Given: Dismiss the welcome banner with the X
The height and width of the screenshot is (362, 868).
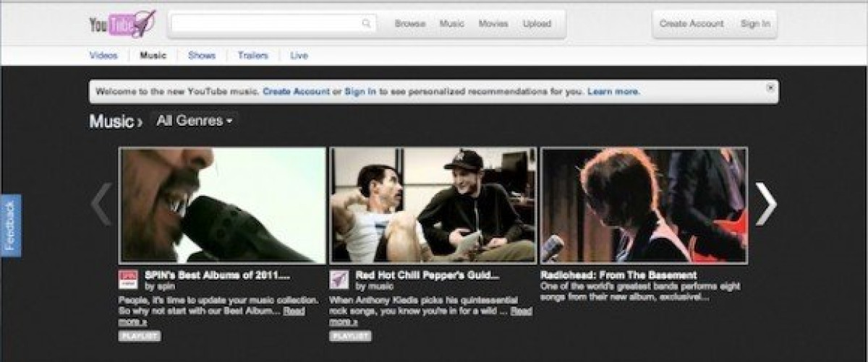Looking at the screenshot, I should [x=770, y=87].
